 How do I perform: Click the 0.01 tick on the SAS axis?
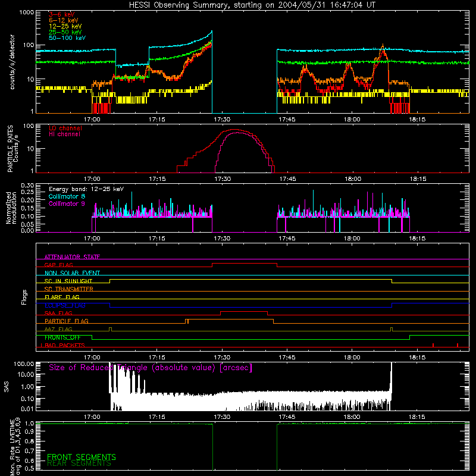click(x=27, y=409)
